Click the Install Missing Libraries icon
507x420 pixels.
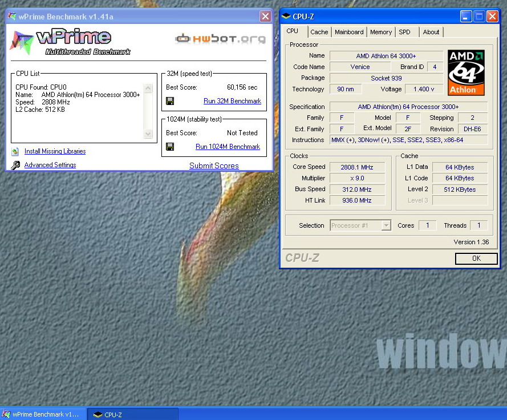coord(15,151)
